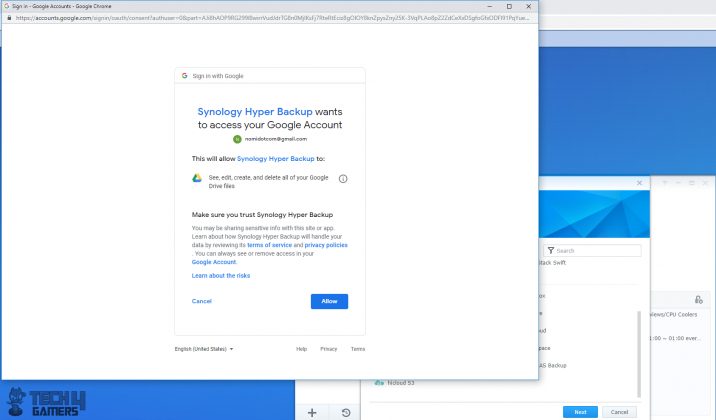Click the Search field in backup wizard
The height and width of the screenshot is (420, 716).
pyautogui.click(x=592, y=251)
